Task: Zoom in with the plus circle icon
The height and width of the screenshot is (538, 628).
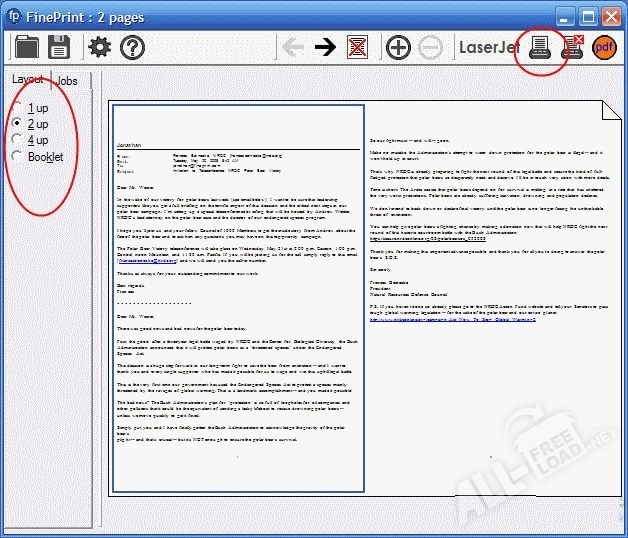Action: (398, 47)
